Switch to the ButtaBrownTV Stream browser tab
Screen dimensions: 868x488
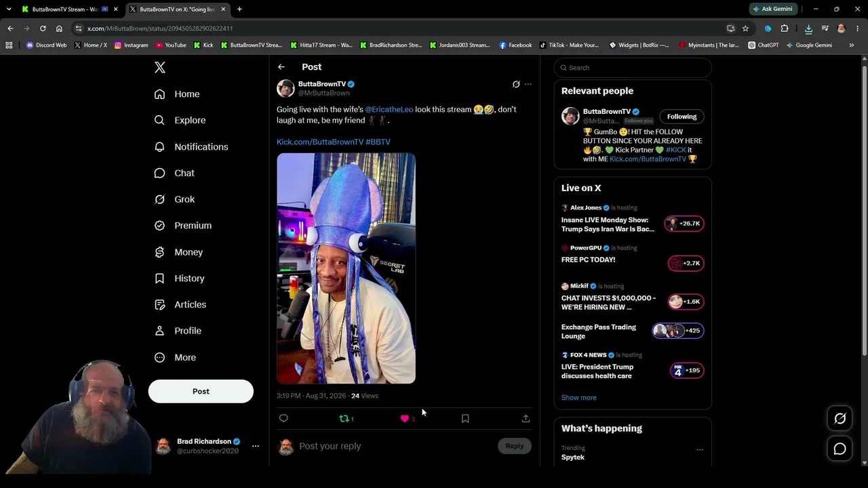(x=70, y=9)
